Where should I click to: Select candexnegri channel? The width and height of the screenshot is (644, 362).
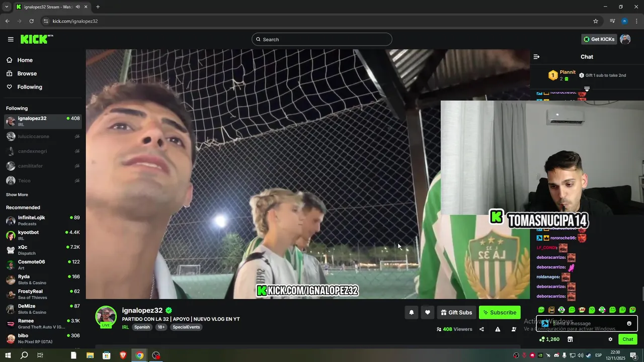pyautogui.click(x=43, y=151)
